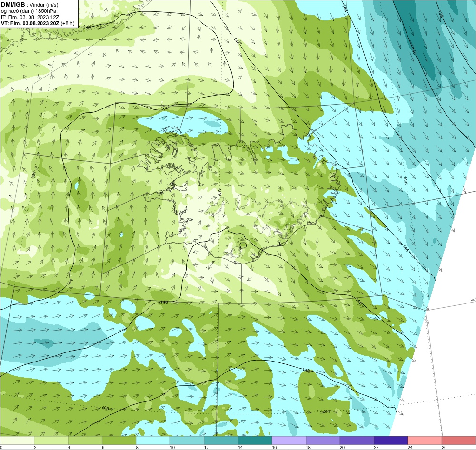Click the legend tick value '22'

(x=377, y=447)
